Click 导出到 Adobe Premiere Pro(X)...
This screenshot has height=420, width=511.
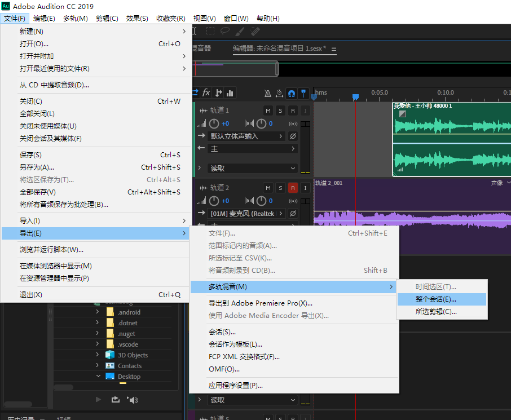click(294, 303)
